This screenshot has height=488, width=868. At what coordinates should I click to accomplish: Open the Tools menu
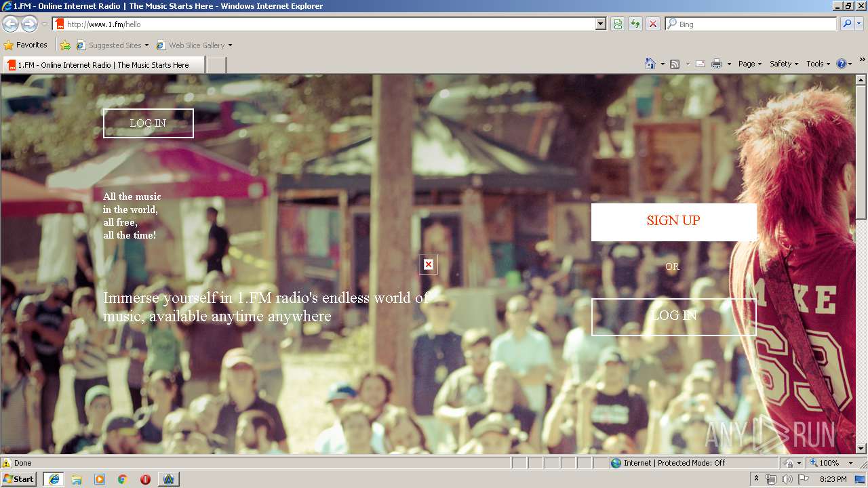[x=818, y=64]
